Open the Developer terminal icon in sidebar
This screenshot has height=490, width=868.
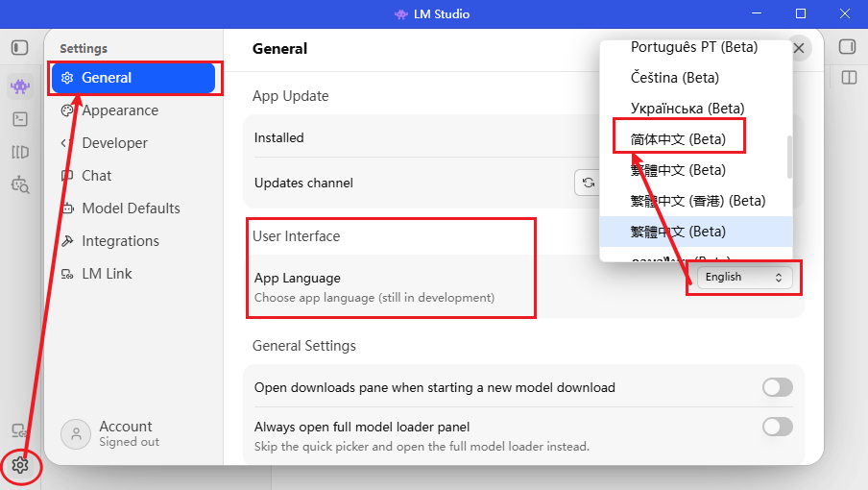[x=20, y=119]
